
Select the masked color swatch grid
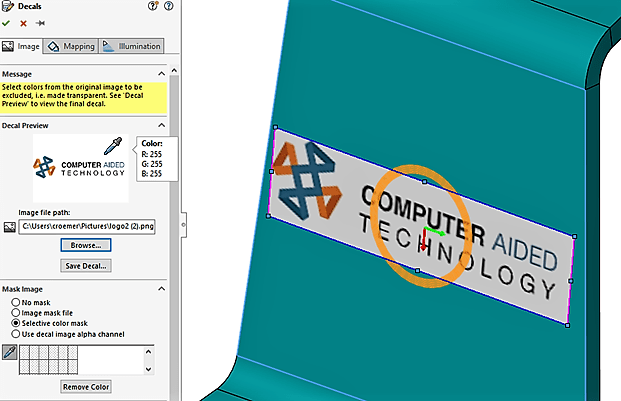click(x=48, y=359)
